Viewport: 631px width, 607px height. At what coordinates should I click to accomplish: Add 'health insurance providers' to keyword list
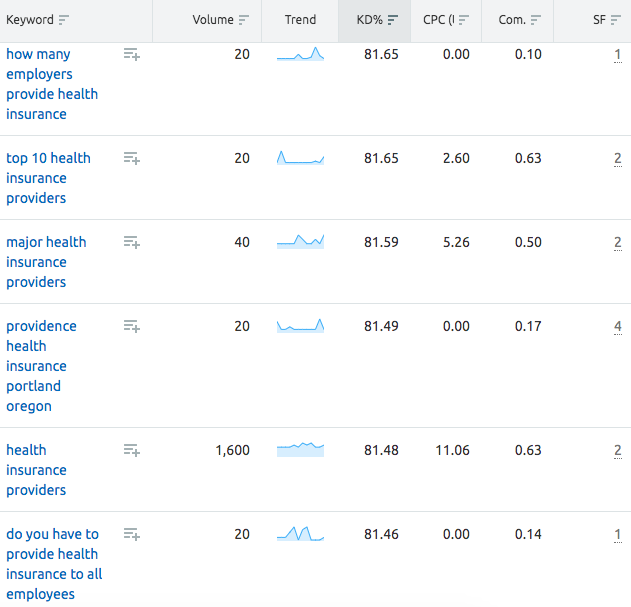(x=132, y=450)
